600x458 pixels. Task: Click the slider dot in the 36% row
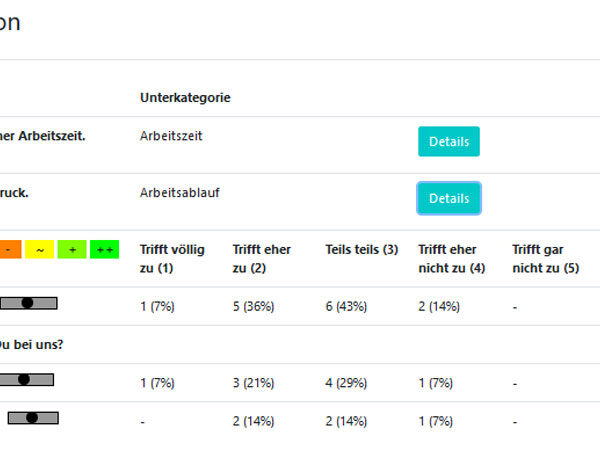[27, 302]
